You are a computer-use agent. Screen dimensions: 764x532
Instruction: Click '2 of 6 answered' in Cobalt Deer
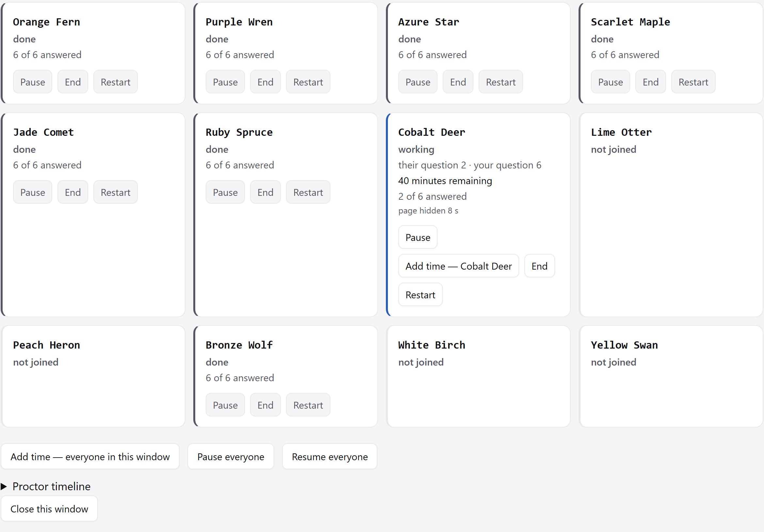point(432,196)
